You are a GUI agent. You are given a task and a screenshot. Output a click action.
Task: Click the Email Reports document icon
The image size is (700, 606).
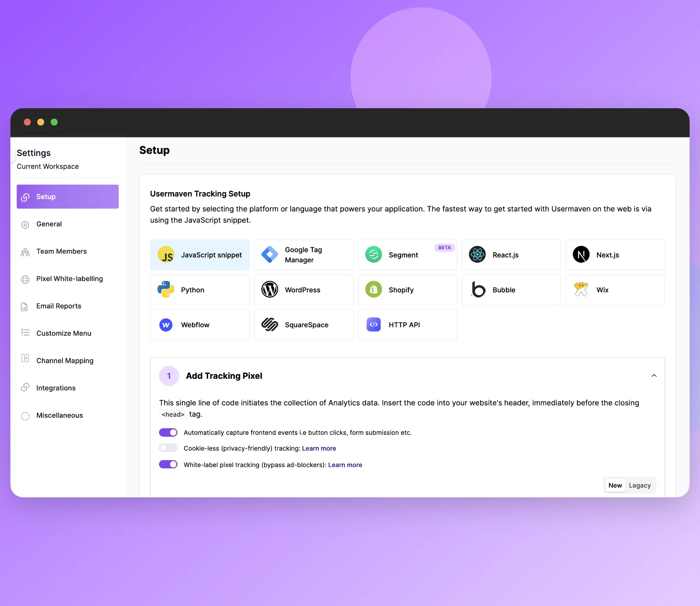[x=24, y=306]
